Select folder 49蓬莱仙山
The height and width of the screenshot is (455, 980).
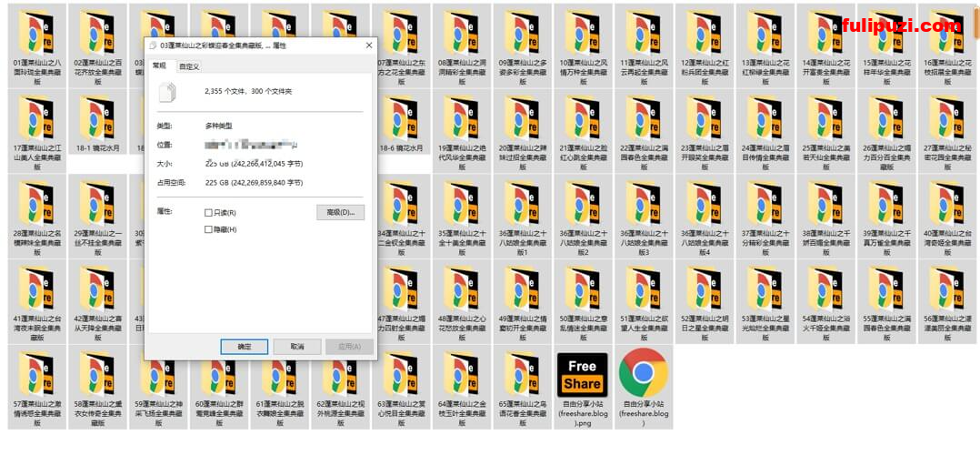[522, 301]
